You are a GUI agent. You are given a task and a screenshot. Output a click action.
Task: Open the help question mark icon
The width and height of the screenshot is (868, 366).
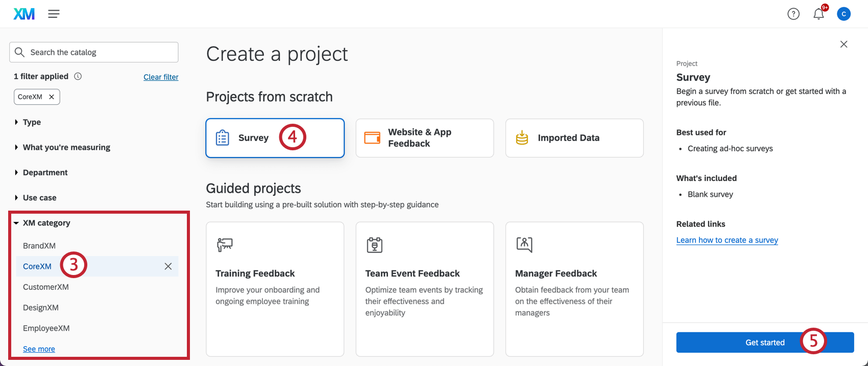click(x=793, y=14)
